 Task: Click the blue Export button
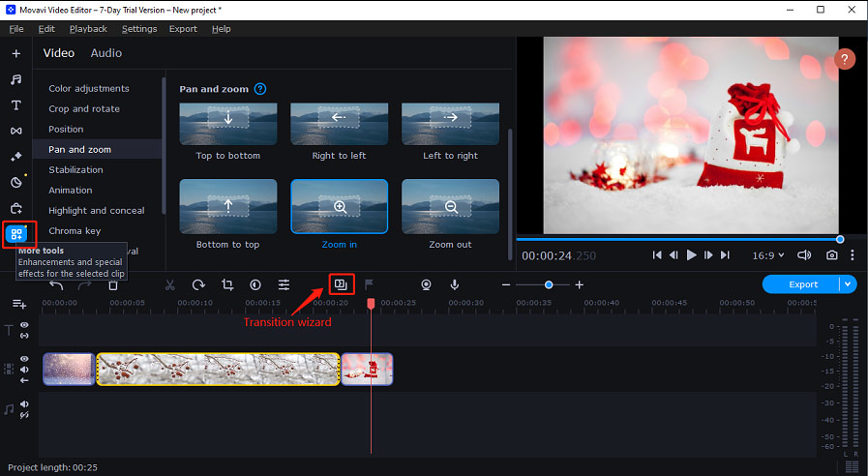tap(801, 283)
